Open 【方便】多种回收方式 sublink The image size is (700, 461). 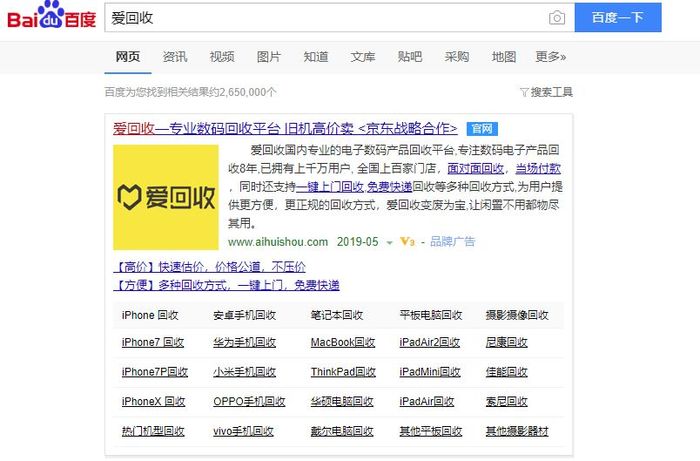point(226,285)
